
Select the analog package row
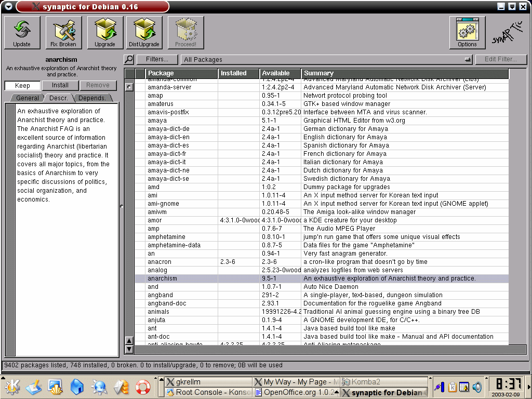(x=322, y=270)
